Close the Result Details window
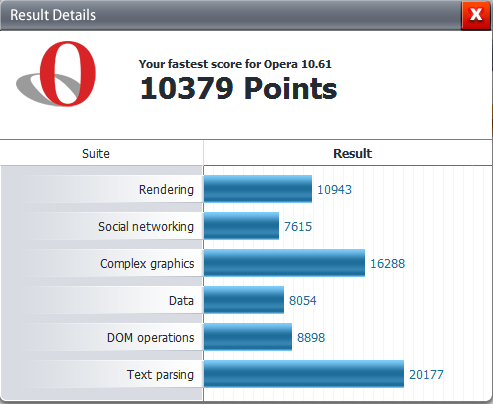The height and width of the screenshot is (404, 493). pyautogui.click(x=476, y=15)
